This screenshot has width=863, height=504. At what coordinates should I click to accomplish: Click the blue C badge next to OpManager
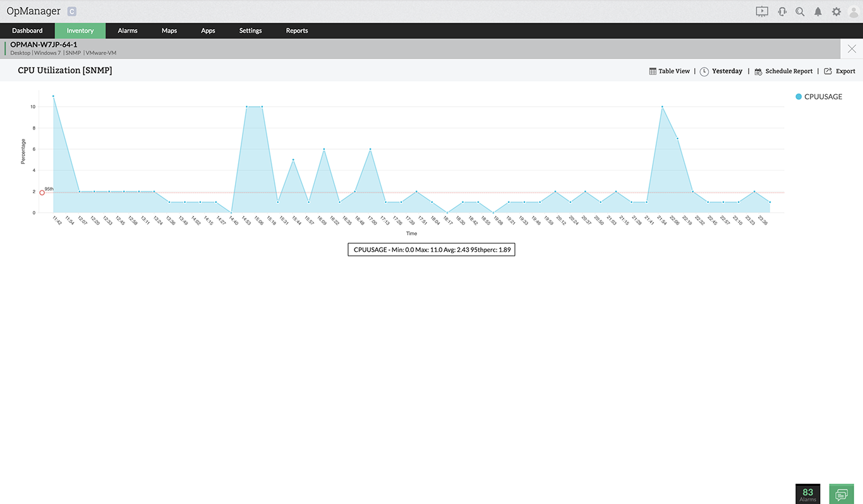pyautogui.click(x=72, y=11)
